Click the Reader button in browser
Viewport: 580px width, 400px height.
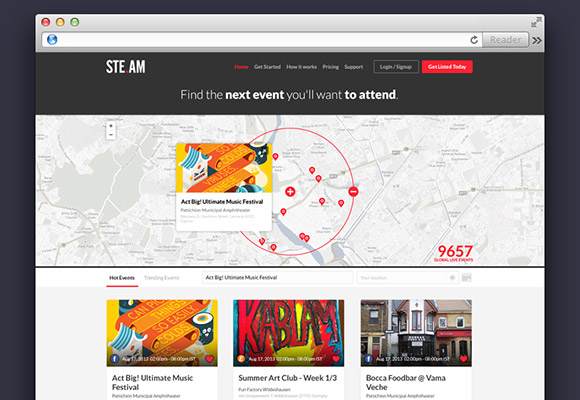(x=505, y=40)
